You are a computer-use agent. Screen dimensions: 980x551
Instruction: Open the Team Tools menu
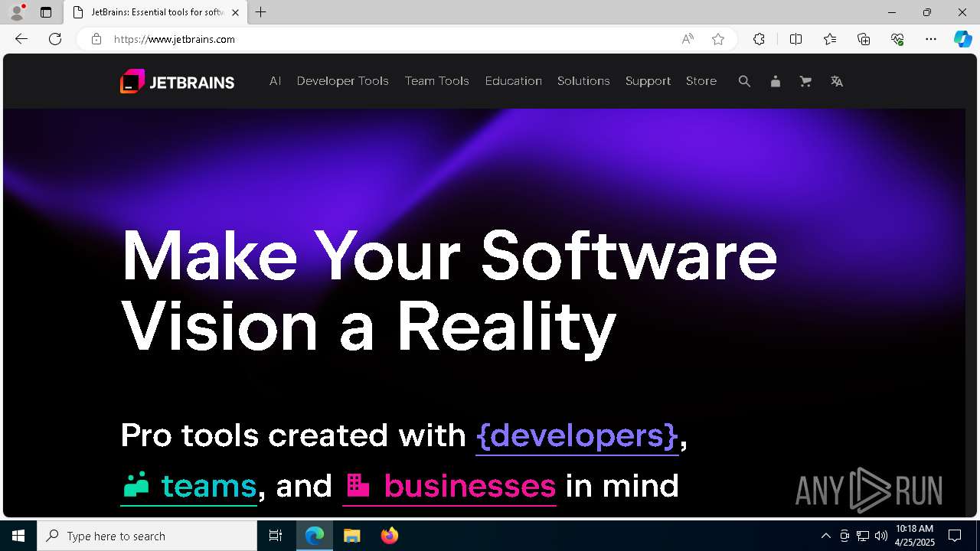[x=436, y=81]
